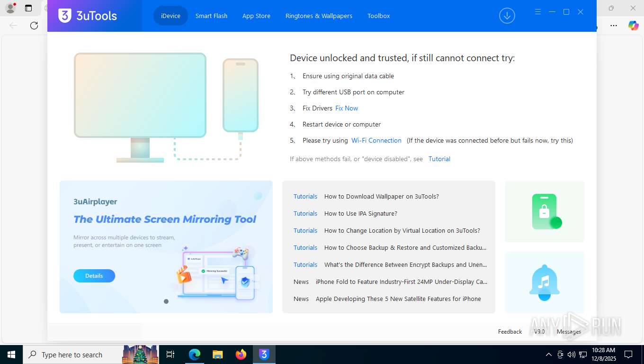Open the browser three-dot settings menu
The image size is (644, 364).
point(614,26)
